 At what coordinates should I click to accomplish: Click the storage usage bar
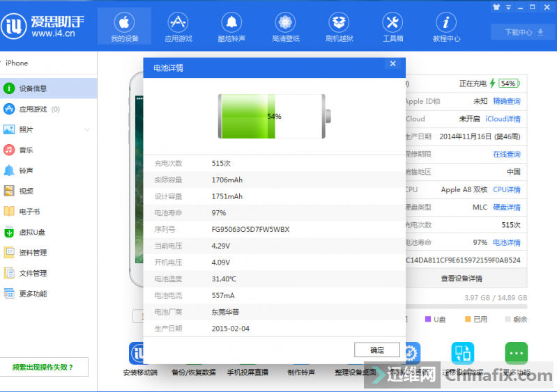466,306
